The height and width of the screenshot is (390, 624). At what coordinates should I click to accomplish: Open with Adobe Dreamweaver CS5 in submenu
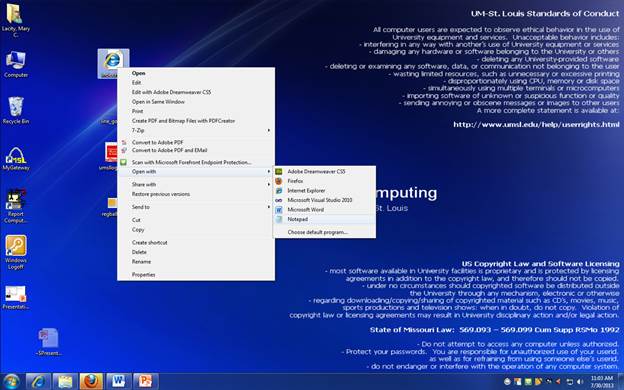(324, 172)
